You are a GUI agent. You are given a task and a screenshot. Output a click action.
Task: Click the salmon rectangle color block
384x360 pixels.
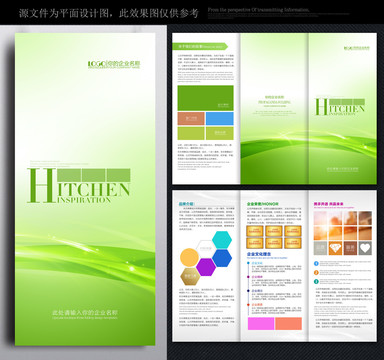(x=289, y=323)
